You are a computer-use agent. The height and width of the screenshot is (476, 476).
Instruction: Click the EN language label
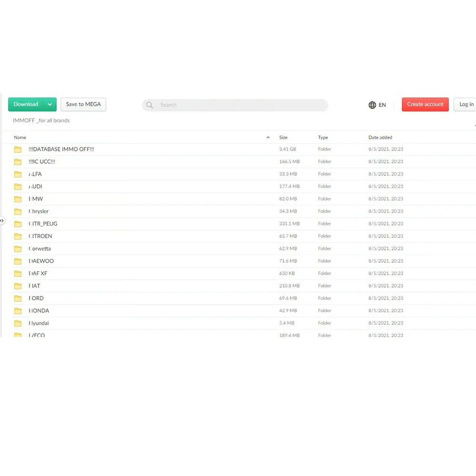(382, 105)
